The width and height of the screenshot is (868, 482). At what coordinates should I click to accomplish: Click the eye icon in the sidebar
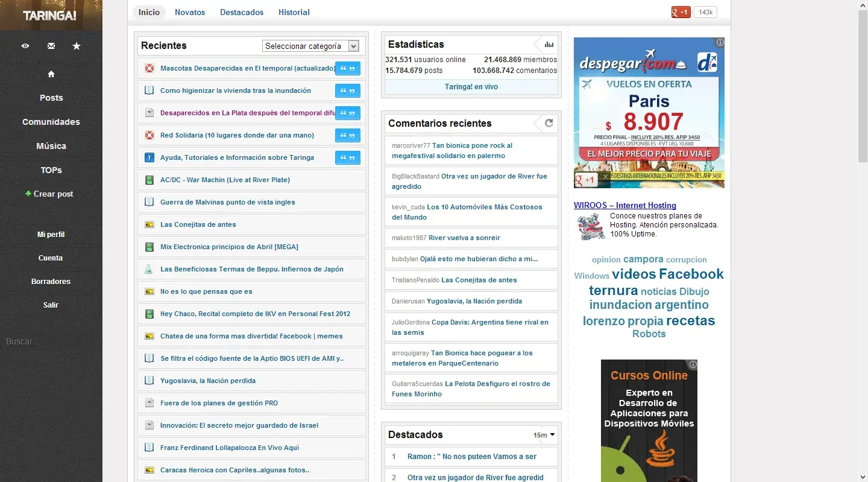pos(25,46)
